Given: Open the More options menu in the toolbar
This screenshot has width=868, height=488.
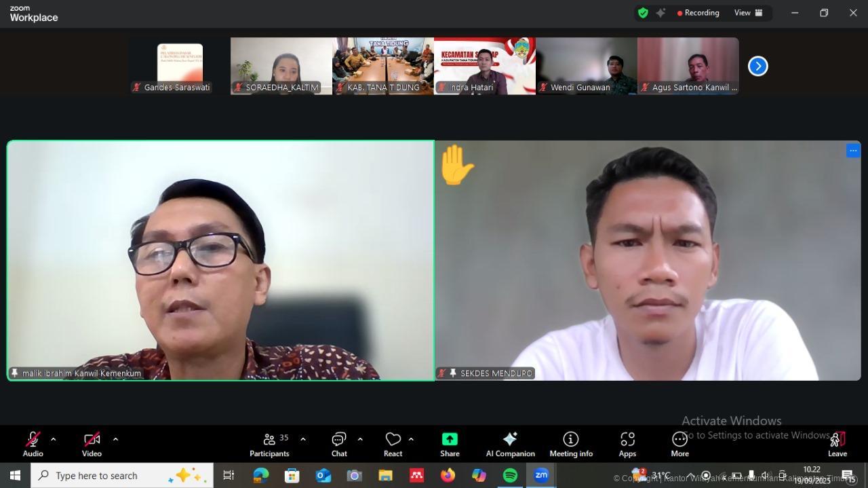Looking at the screenshot, I should pos(679,445).
